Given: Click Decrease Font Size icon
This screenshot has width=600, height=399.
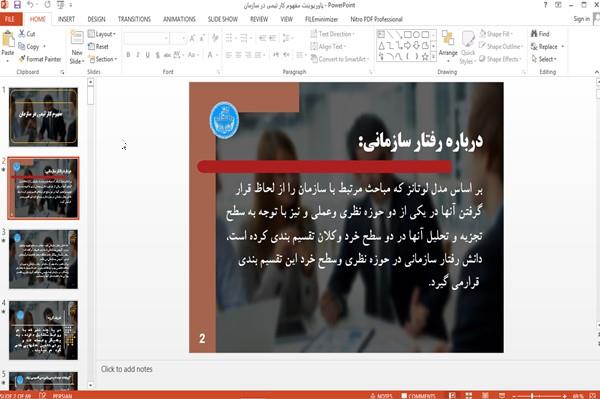Looking at the screenshot, I should (202, 38).
